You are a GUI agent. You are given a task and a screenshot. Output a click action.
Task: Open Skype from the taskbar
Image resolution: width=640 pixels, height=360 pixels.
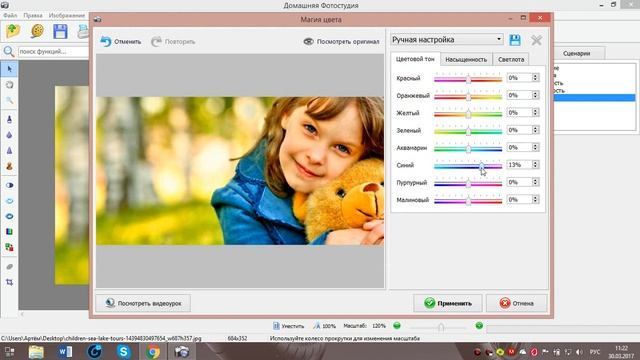[x=123, y=351]
